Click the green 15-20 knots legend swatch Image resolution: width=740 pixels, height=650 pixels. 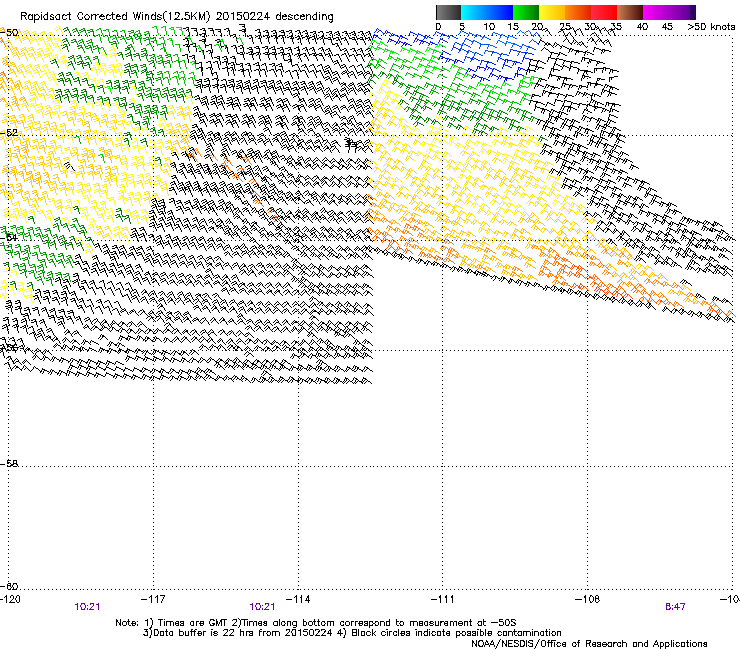526,12
